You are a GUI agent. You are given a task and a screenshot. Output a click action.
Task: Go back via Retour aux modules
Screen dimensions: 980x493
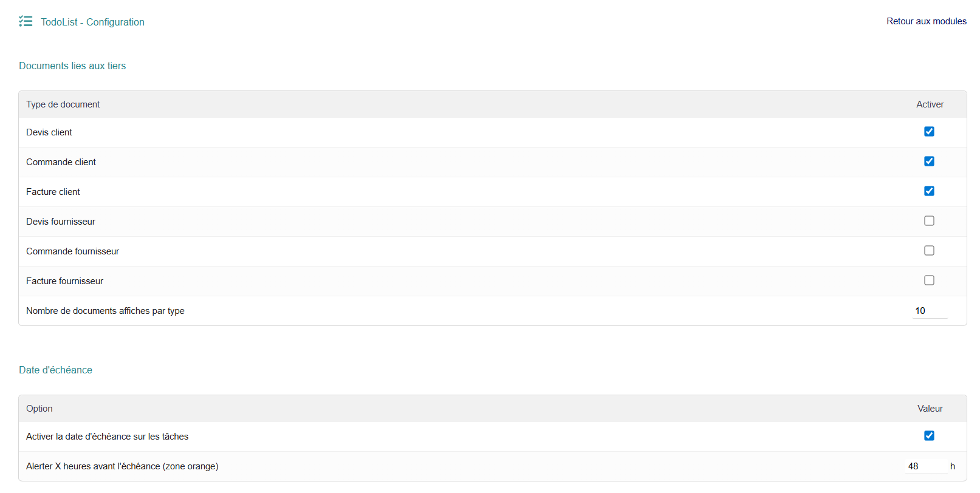coord(926,21)
